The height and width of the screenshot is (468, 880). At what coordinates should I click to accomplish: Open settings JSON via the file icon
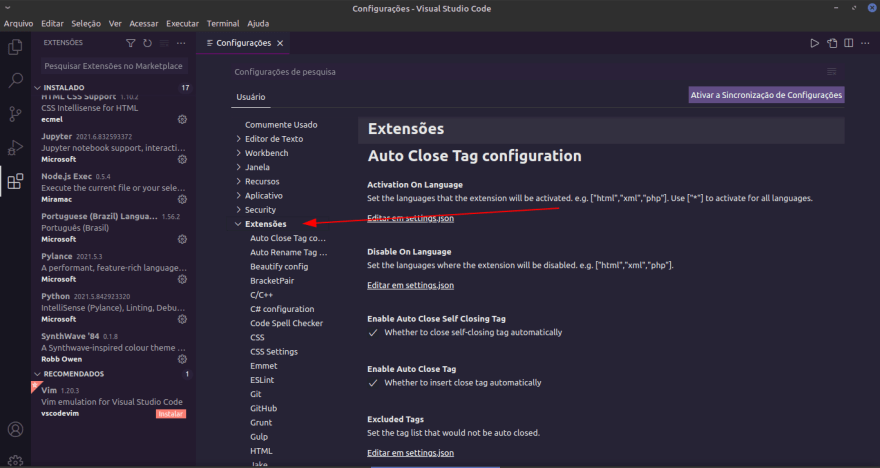[x=832, y=43]
